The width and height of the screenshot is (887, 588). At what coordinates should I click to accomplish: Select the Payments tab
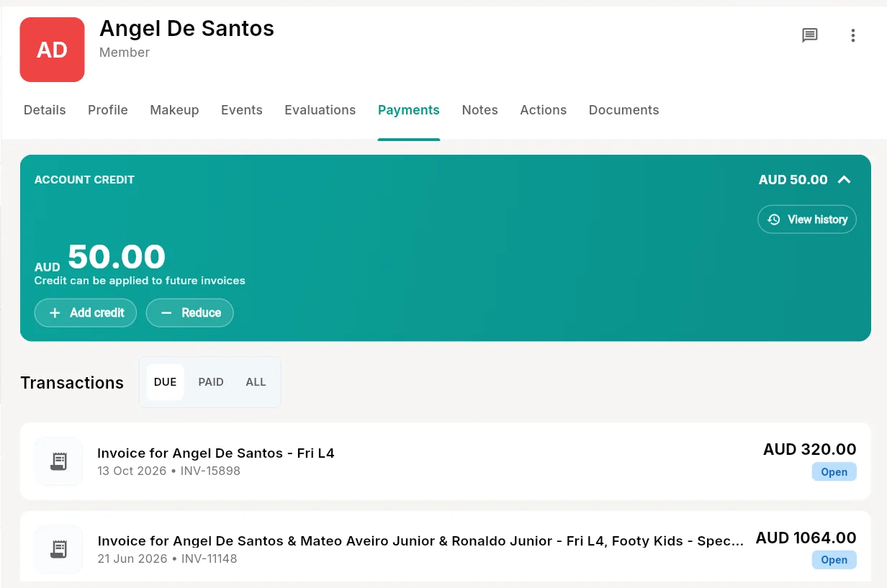(x=409, y=110)
